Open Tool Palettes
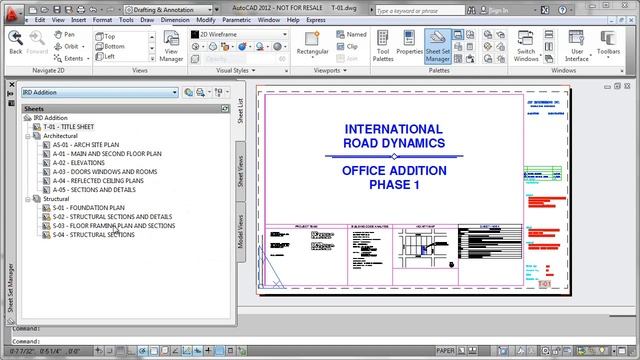Screen dimensions: 640x360 [383, 46]
